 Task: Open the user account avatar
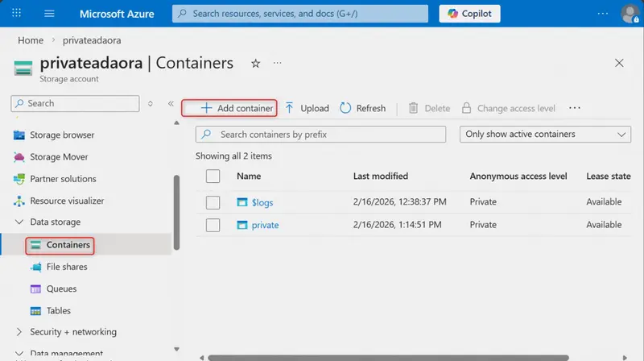click(630, 14)
